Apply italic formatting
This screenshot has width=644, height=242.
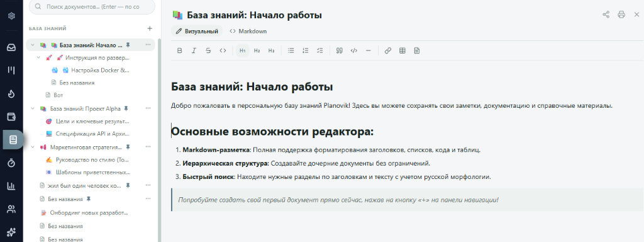pyautogui.click(x=194, y=50)
